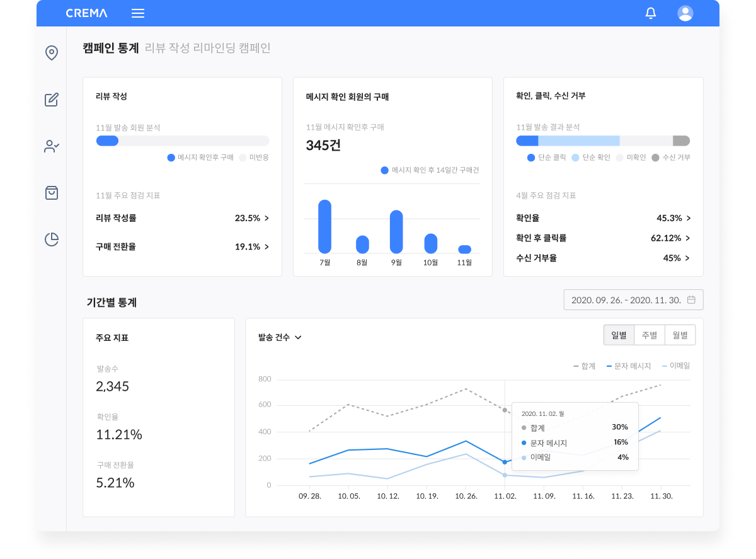Expand 리뷰 작성률 23.5% details
Screen dimensions: 756x559
click(252, 218)
